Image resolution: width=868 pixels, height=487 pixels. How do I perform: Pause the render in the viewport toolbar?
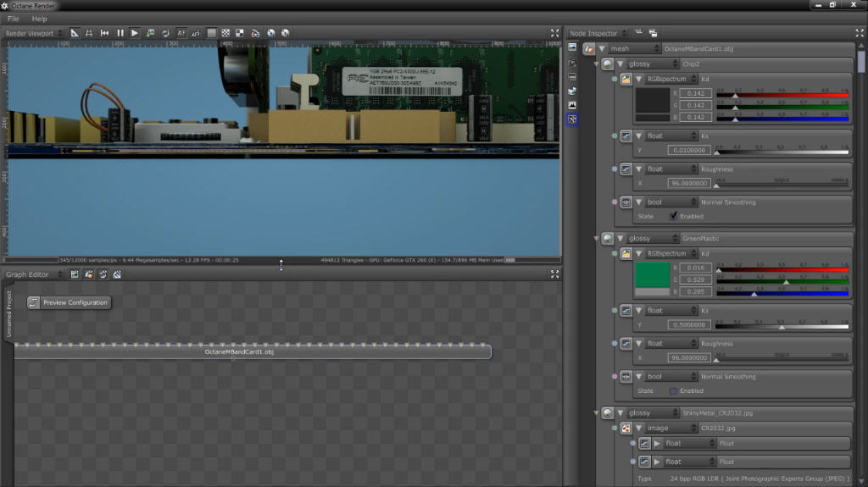120,33
